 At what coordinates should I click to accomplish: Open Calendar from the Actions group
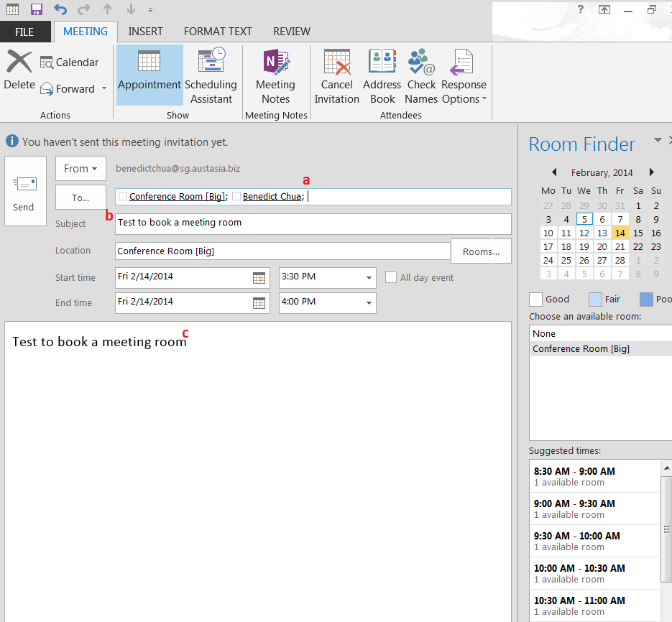click(x=70, y=62)
